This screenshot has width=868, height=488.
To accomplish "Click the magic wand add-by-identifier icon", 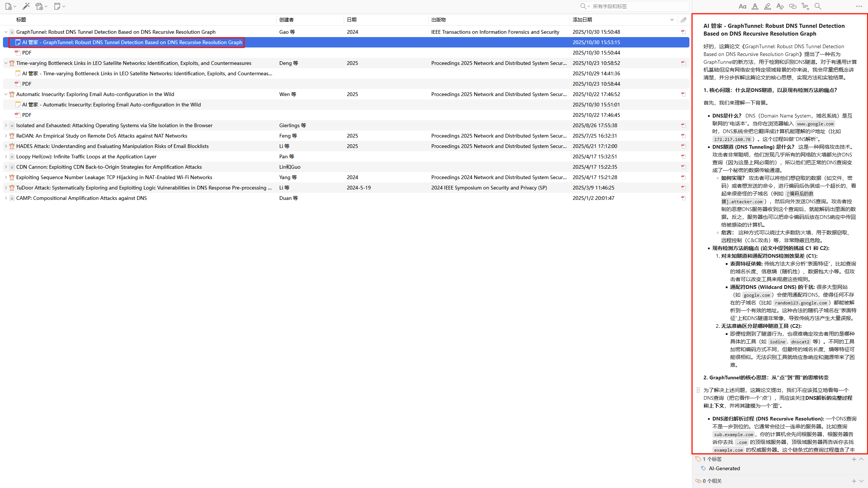I will pos(26,6).
